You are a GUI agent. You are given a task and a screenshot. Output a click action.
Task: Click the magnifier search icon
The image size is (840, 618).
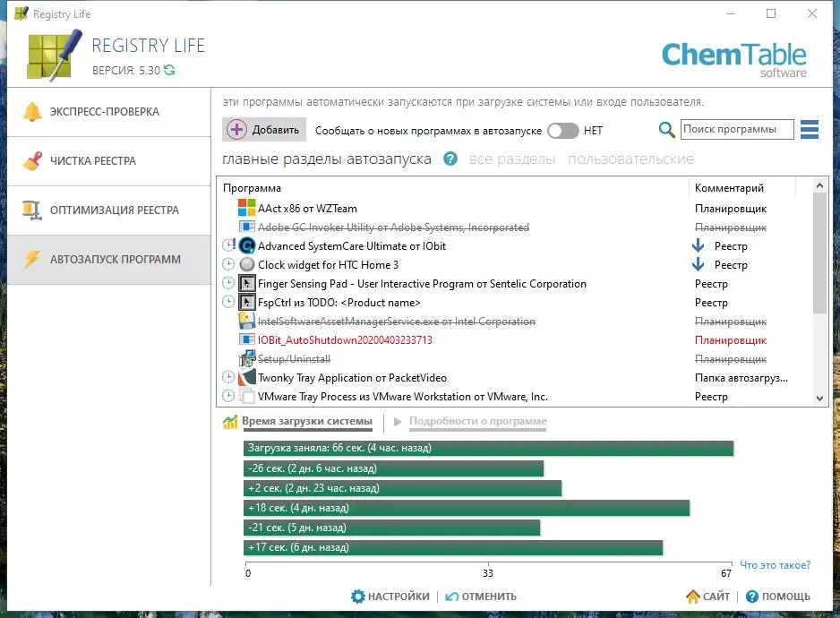pyautogui.click(x=666, y=130)
